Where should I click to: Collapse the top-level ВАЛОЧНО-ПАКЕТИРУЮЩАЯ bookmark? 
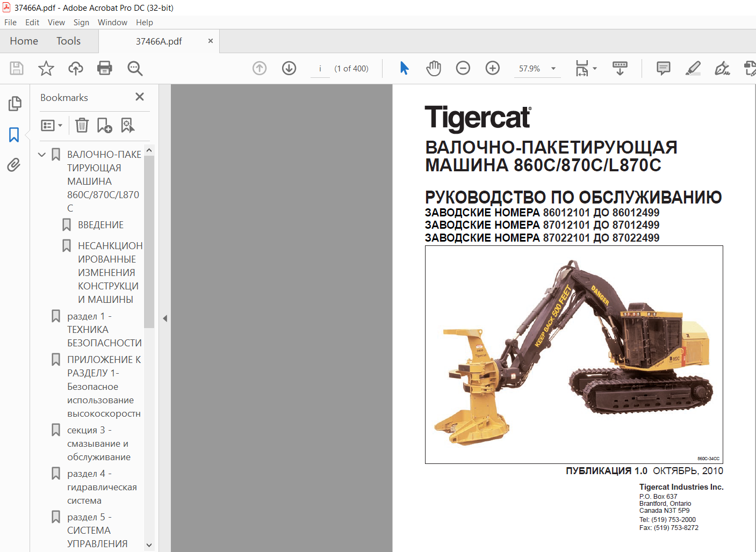[x=42, y=155]
